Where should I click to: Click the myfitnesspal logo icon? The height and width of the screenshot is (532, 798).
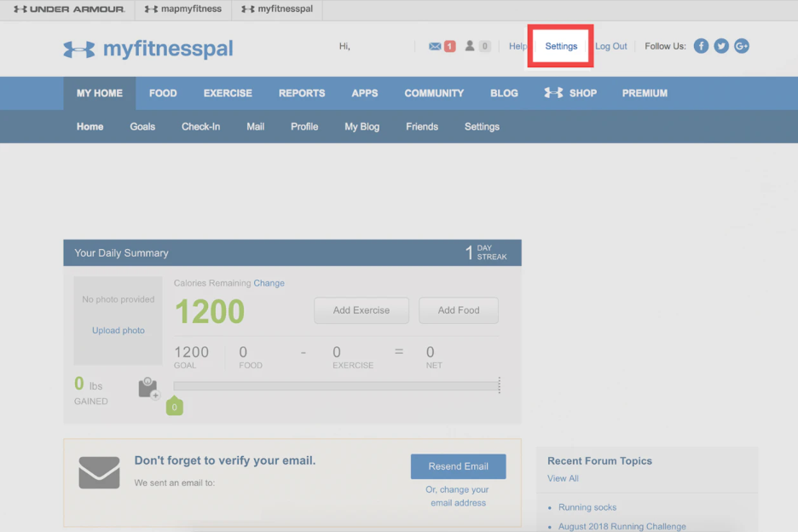pyautogui.click(x=79, y=49)
